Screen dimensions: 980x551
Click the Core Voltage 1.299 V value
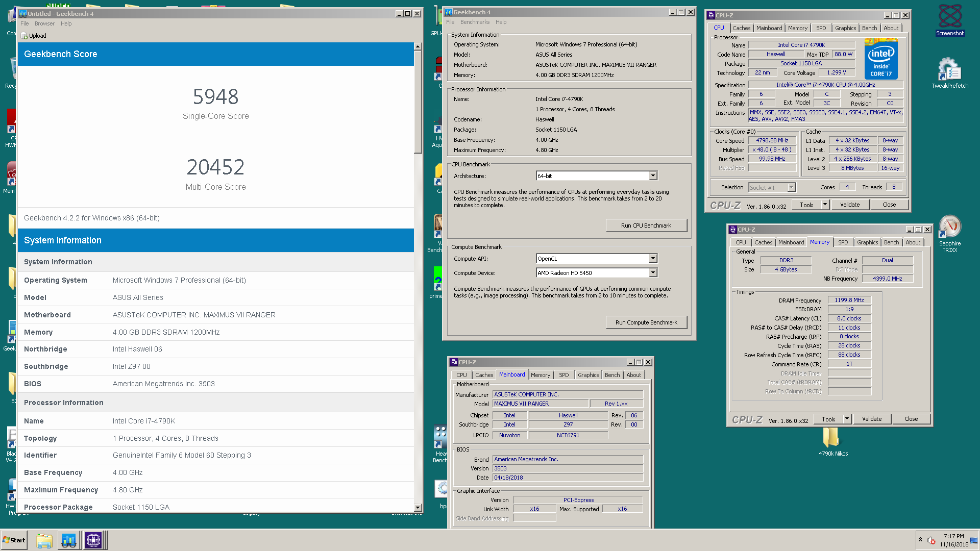[x=836, y=72]
